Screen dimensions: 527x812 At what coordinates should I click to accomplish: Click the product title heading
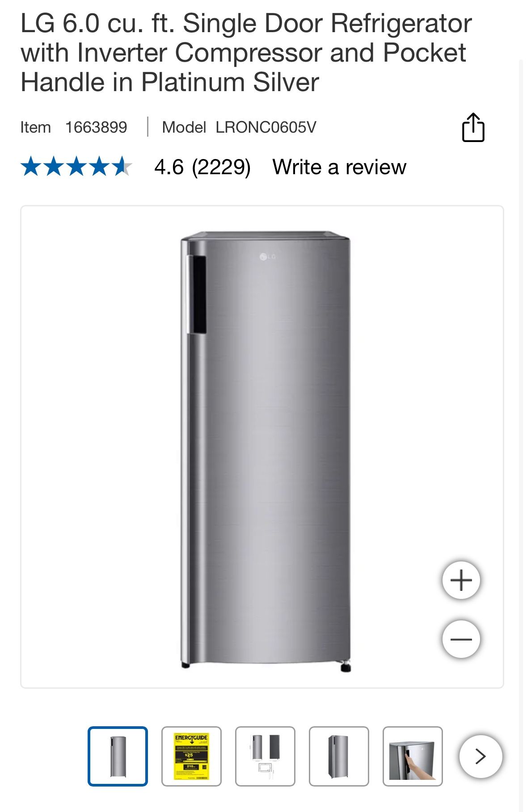tap(246, 53)
